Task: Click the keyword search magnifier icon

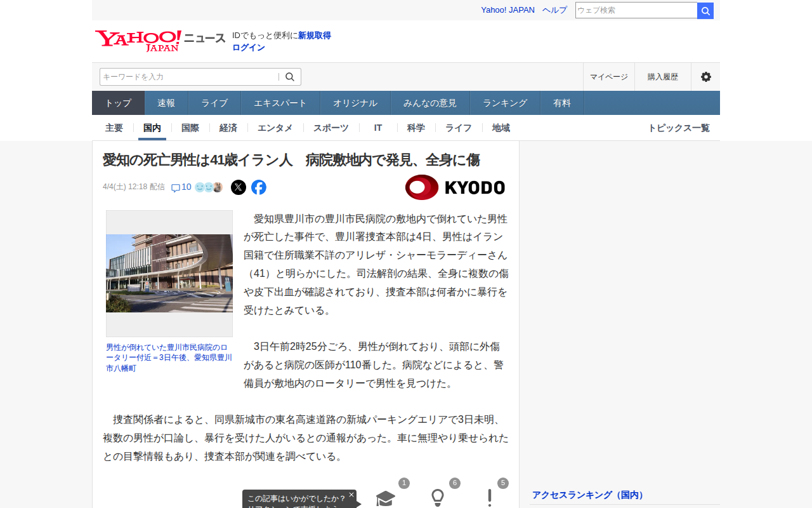Action: [x=290, y=77]
